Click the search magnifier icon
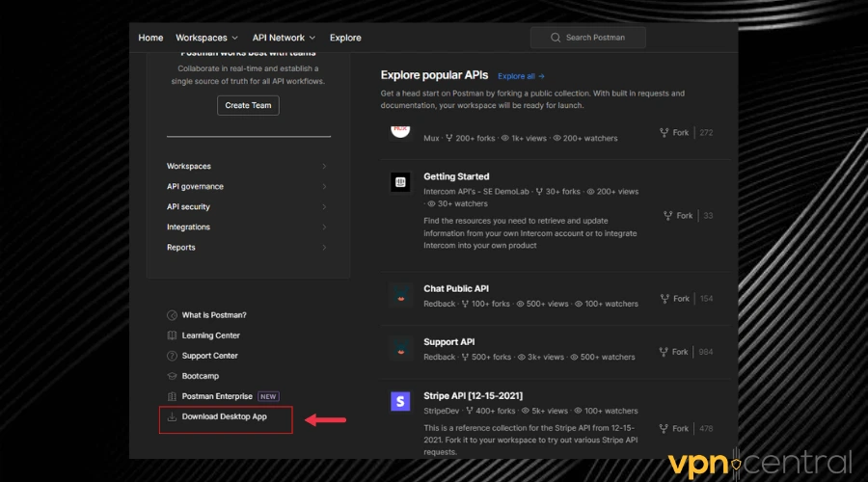The image size is (868, 482). 556,38
